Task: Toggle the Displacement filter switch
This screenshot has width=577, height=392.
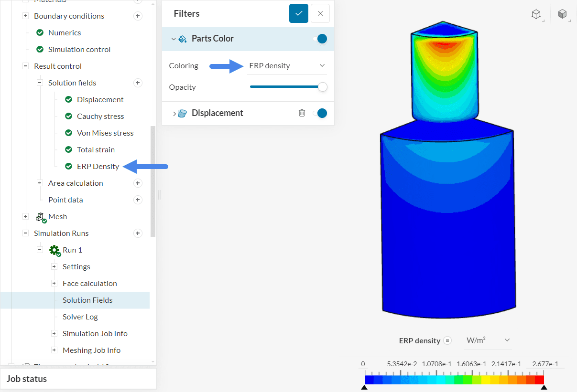Action: 321,113
